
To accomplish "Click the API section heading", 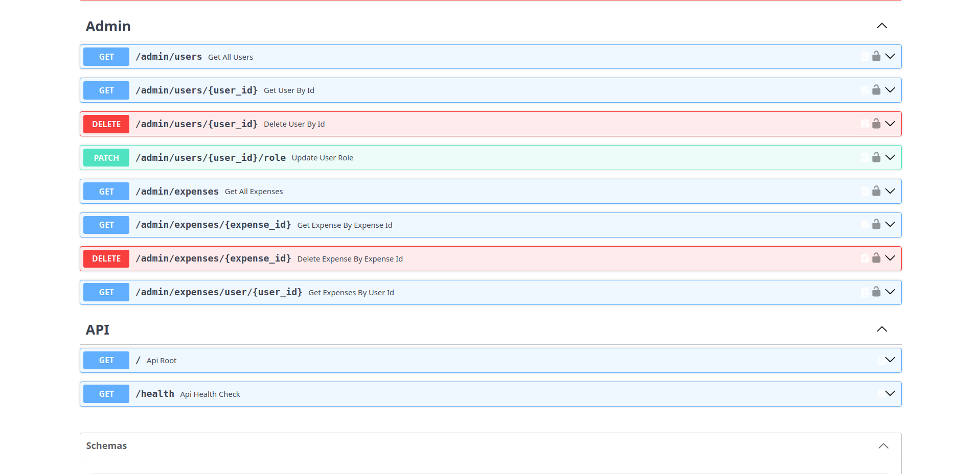I will 98,329.
